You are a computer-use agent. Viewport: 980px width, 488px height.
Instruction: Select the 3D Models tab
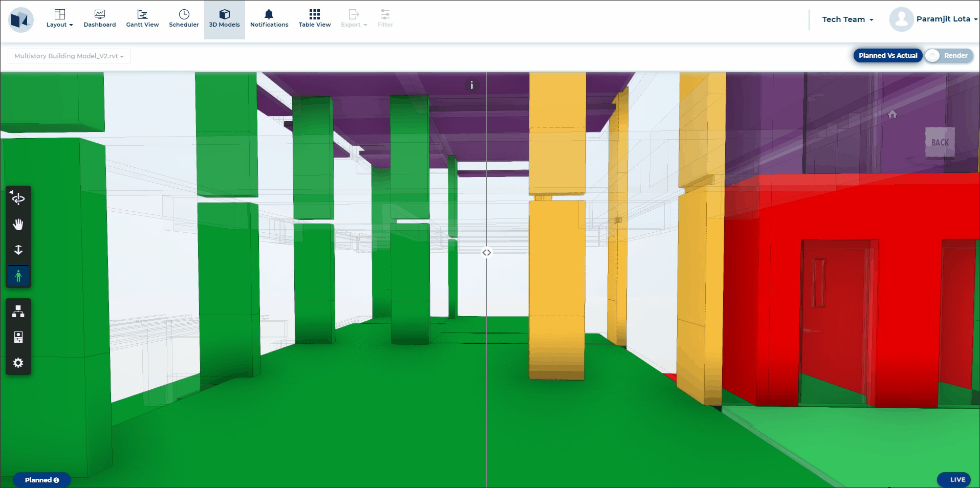coord(224,19)
